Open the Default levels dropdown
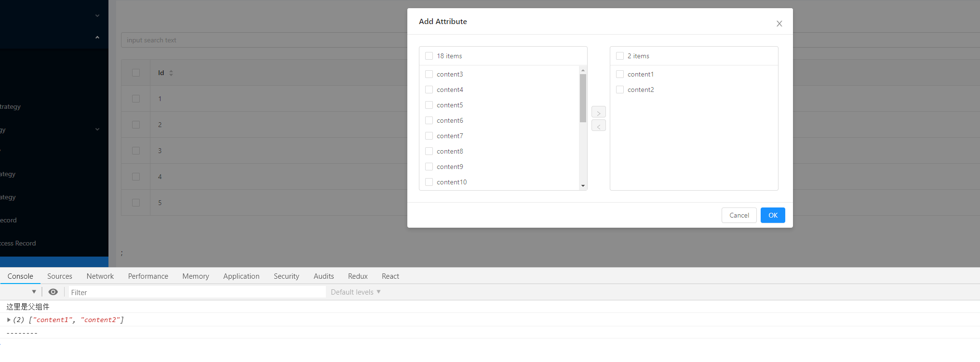 [x=356, y=292]
